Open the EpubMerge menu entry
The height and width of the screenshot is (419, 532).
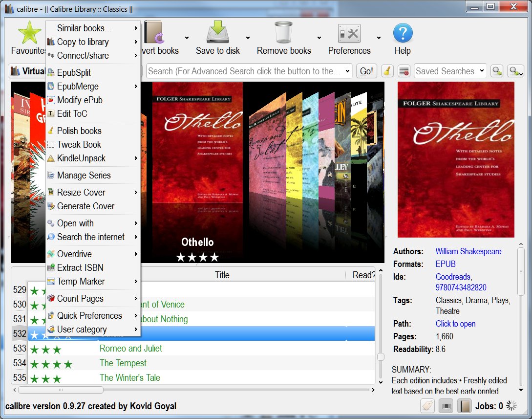[x=93, y=86]
